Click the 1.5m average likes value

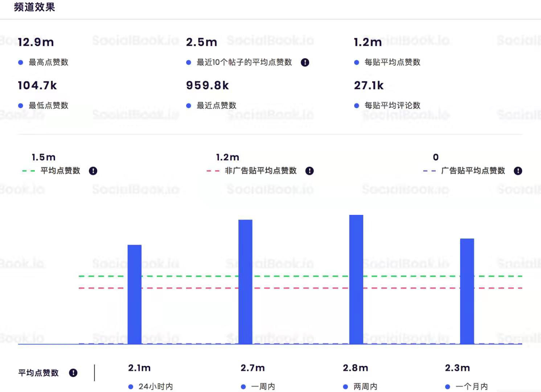(44, 157)
